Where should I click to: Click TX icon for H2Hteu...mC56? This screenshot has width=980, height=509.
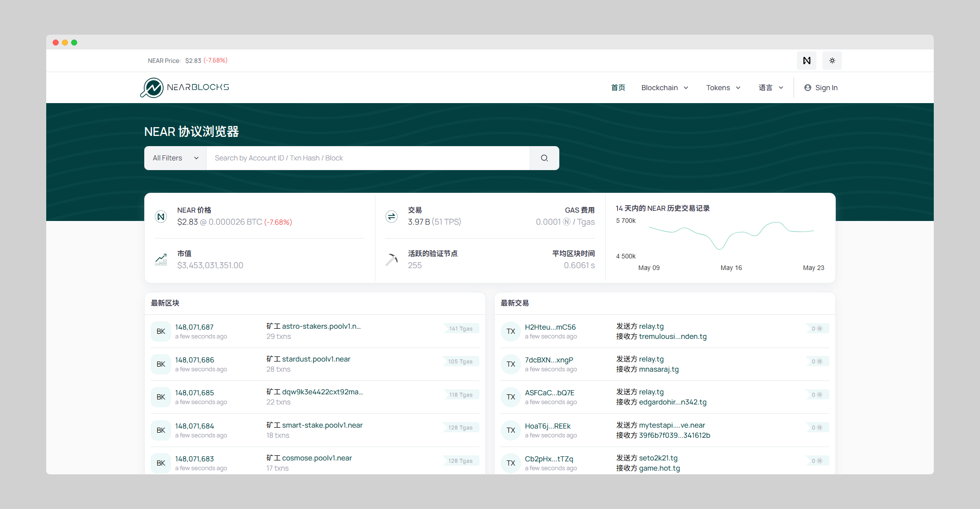511,331
